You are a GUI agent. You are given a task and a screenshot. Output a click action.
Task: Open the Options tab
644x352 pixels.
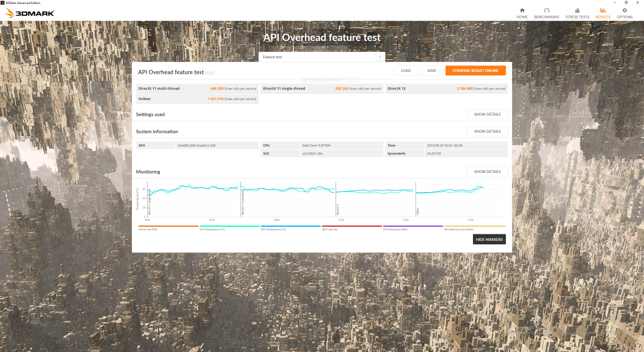(625, 13)
